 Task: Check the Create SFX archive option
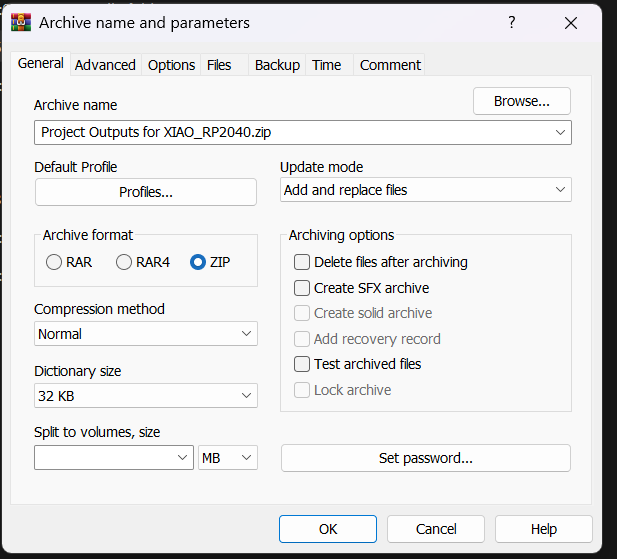(302, 288)
